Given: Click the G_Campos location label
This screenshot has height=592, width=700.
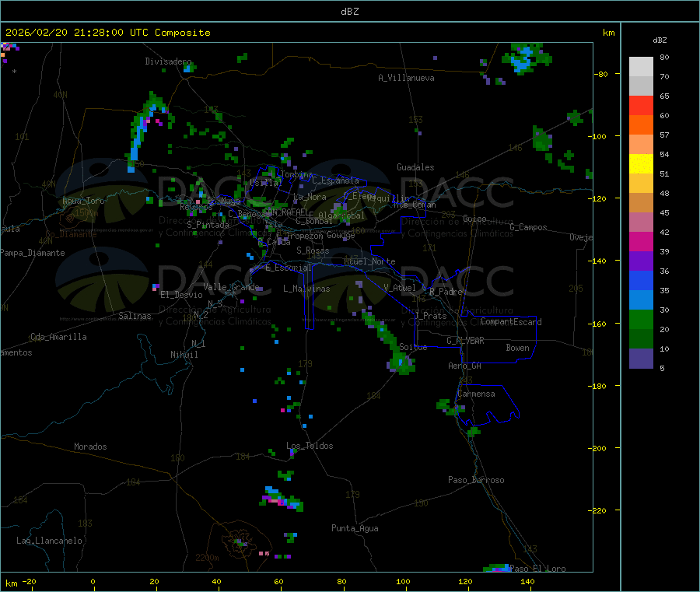Looking at the screenshot, I should (528, 227).
